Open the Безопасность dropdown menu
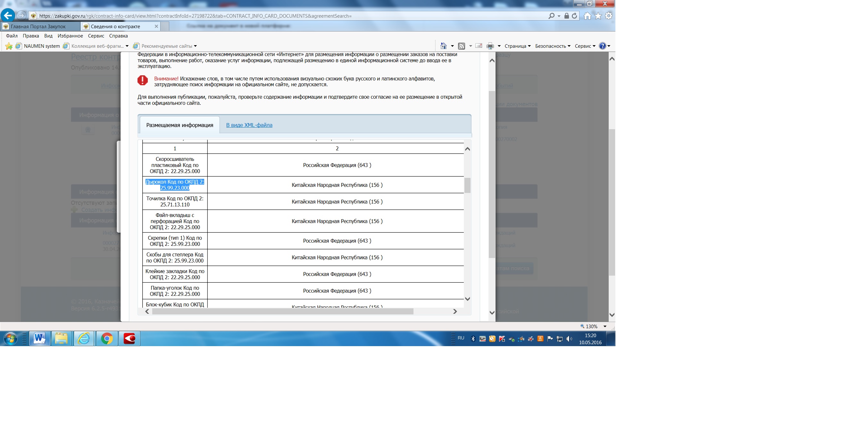The image size is (868, 441). (x=553, y=46)
